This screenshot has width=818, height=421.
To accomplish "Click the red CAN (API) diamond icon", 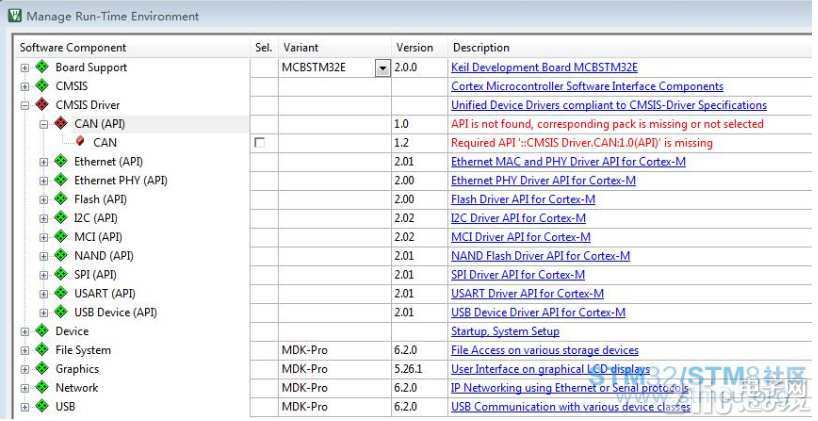I will (61, 123).
